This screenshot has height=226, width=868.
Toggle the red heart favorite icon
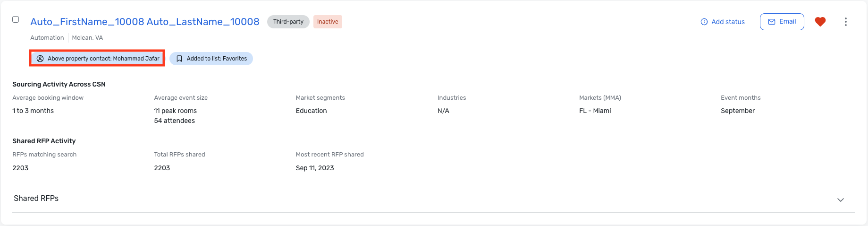[x=820, y=22]
